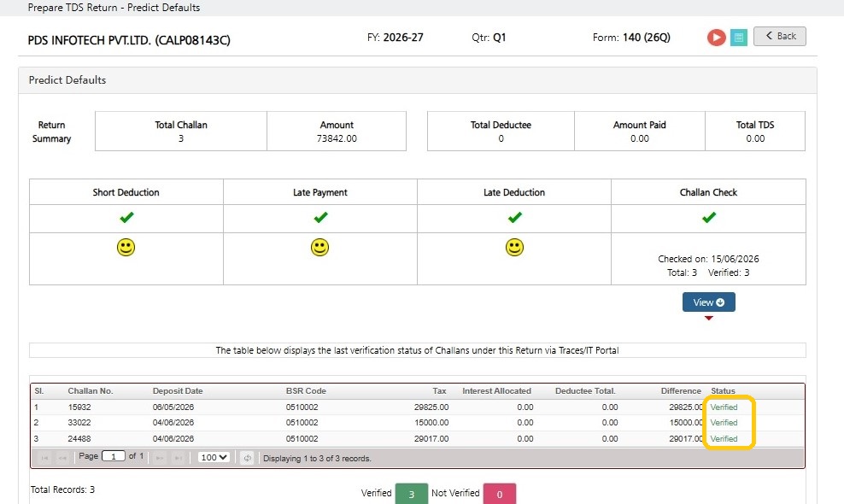Click the Late Deduction smiley face icon

[x=514, y=247]
